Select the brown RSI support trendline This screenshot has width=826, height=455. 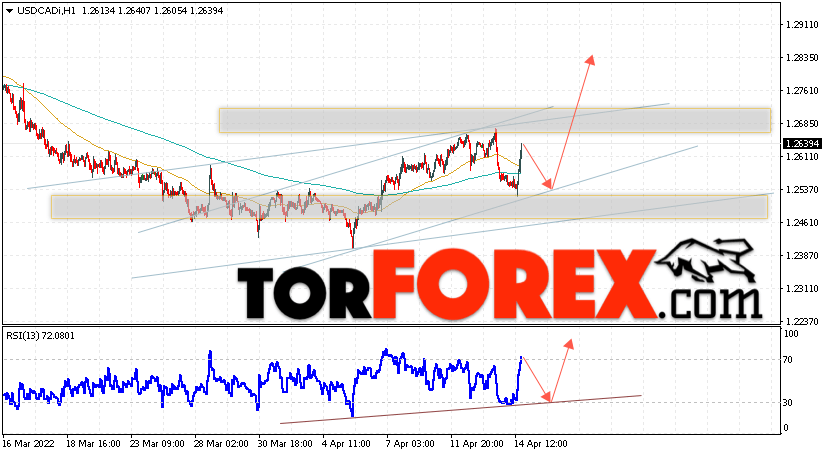(x=461, y=409)
